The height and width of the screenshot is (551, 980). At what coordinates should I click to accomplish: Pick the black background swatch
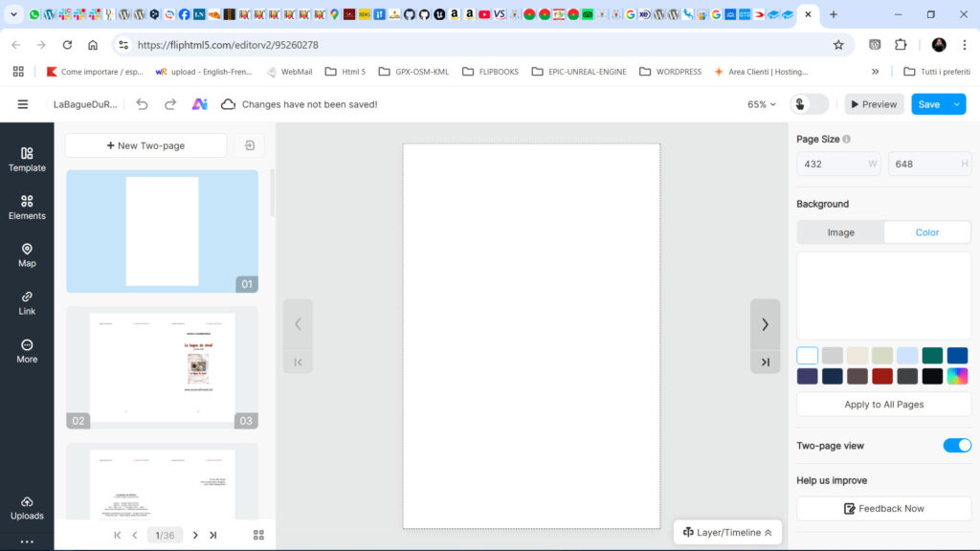[932, 376]
